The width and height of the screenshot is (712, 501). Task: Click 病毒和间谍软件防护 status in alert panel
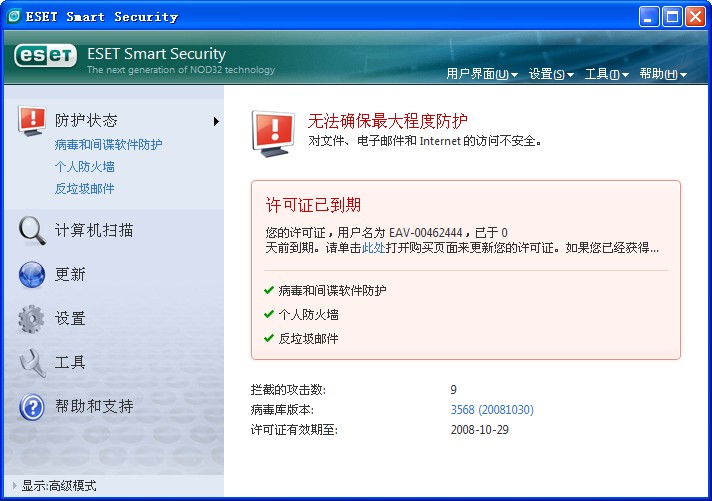pyautogui.click(x=332, y=290)
